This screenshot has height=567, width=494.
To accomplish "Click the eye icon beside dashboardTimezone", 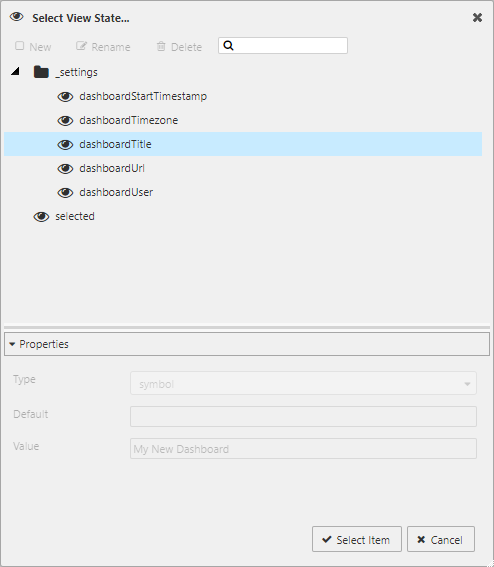I will [65, 120].
